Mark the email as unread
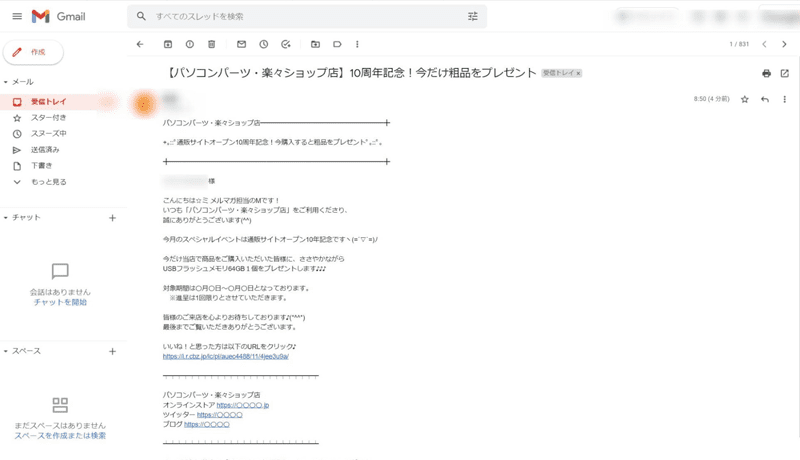 [241, 44]
